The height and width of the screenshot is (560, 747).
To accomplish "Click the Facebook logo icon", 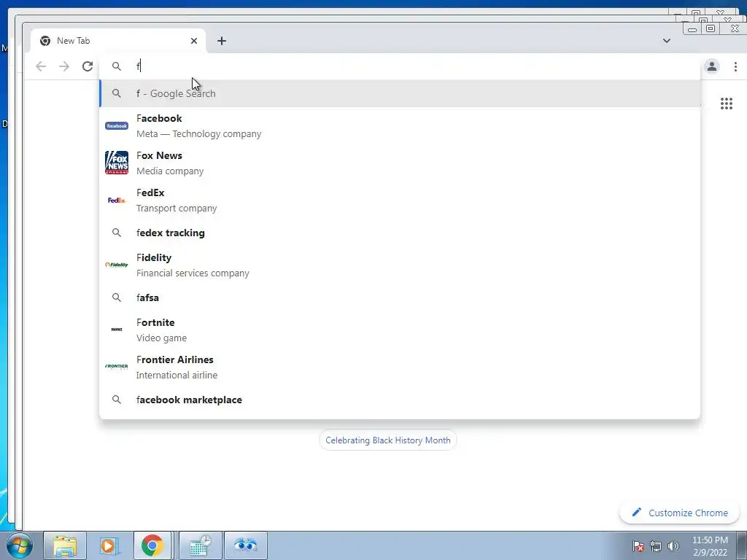I will point(117,125).
